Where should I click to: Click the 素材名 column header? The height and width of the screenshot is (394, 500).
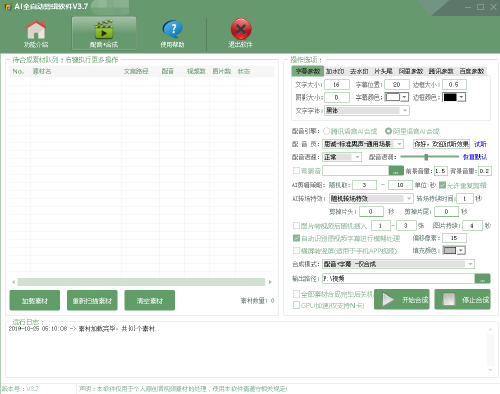pos(42,71)
